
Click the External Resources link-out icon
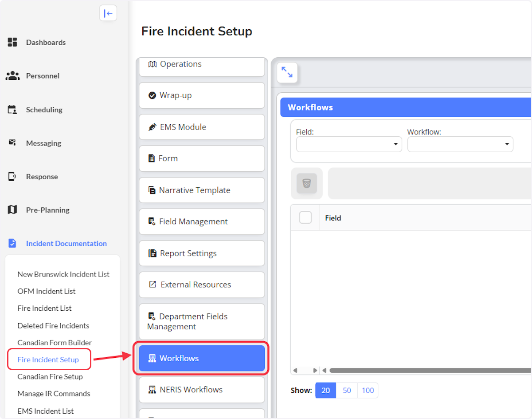tap(153, 285)
